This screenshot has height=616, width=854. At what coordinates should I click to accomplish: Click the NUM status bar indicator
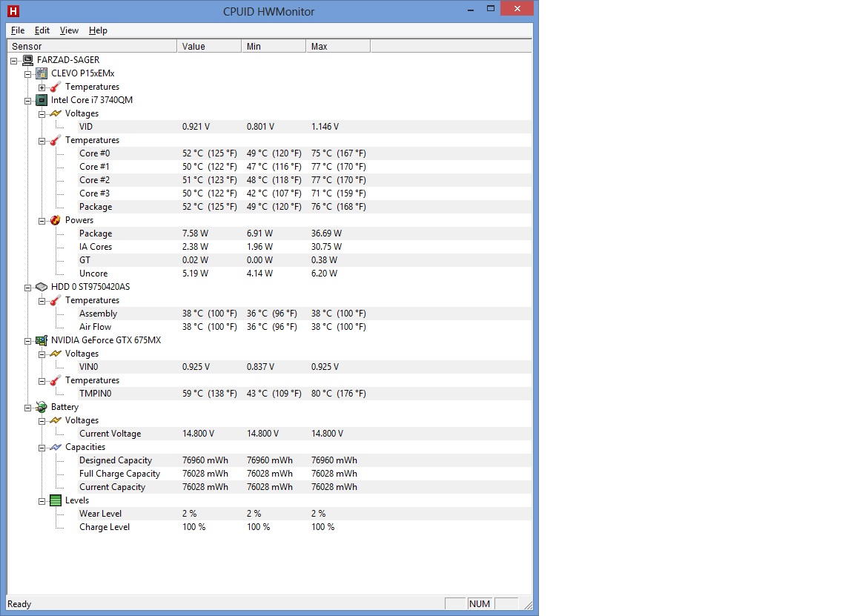(480, 604)
